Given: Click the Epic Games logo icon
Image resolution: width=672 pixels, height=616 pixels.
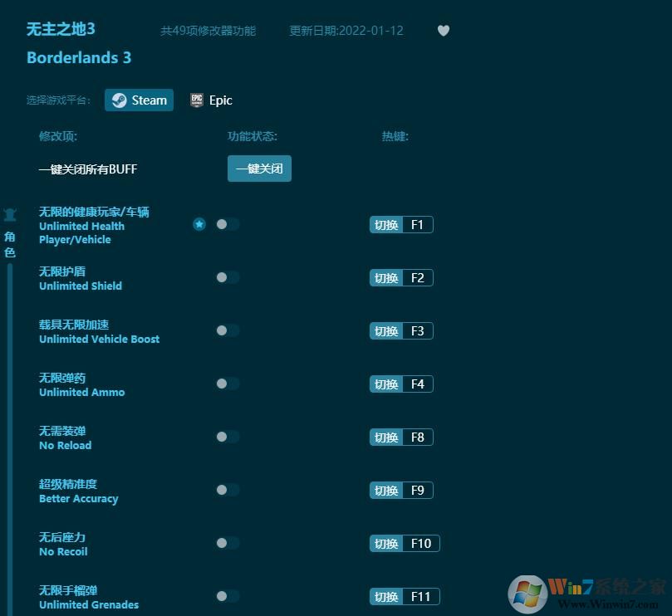Looking at the screenshot, I should 196,100.
